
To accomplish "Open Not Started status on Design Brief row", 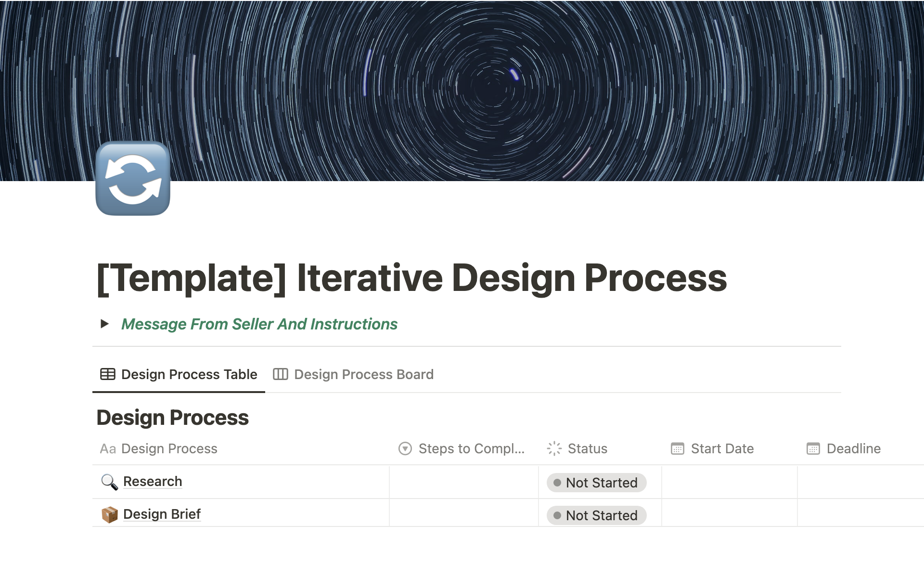I will [596, 515].
